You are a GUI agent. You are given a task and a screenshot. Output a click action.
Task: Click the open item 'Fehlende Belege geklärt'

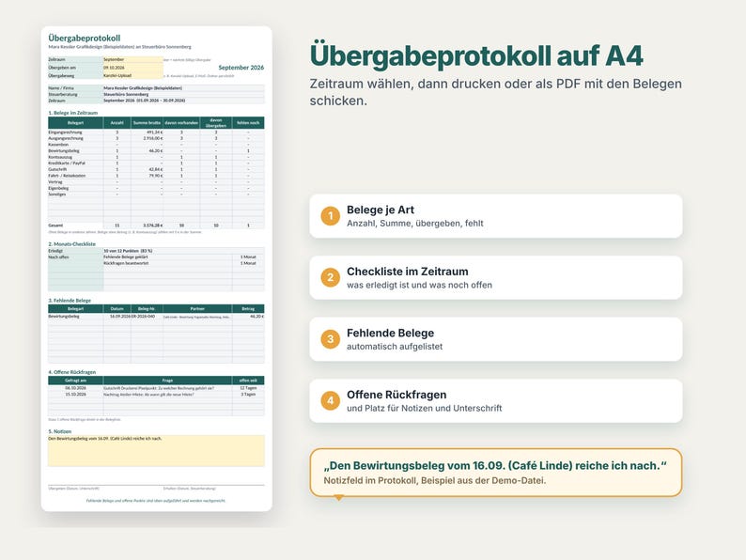pyautogui.click(x=126, y=257)
